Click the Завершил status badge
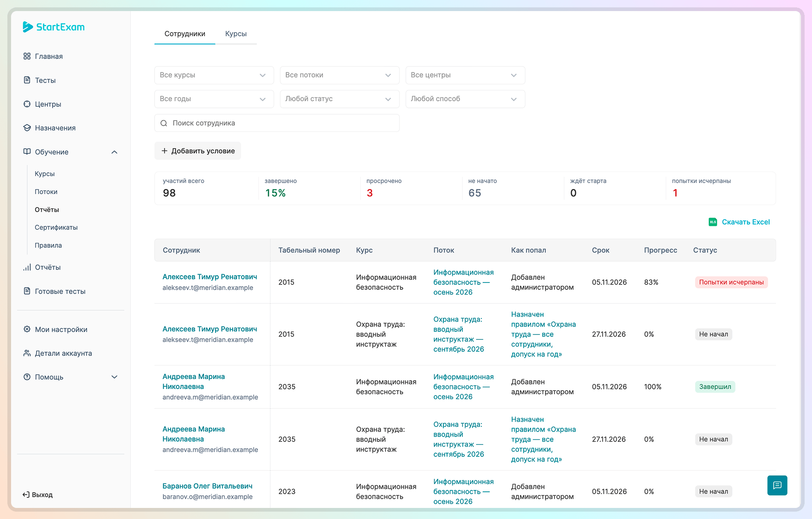 pos(715,387)
